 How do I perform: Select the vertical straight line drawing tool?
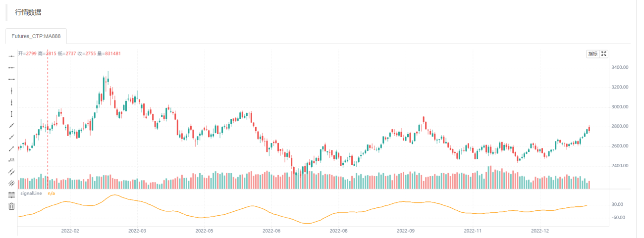pos(12,91)
